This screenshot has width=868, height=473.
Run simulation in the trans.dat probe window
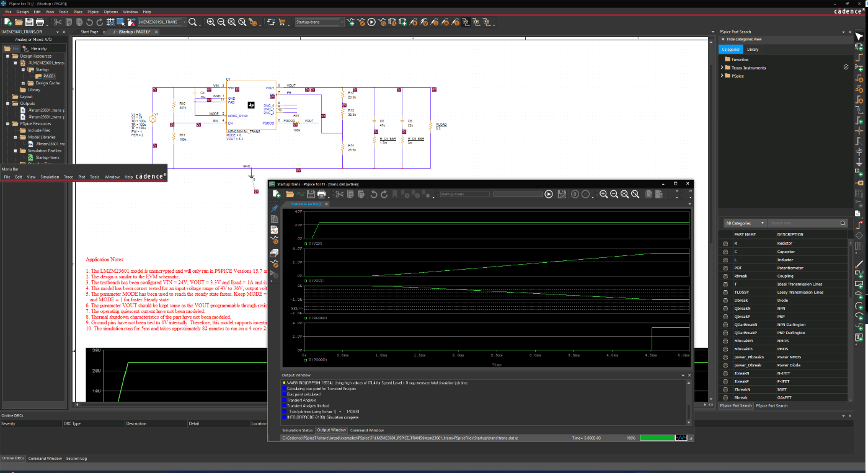click(548, 194)
